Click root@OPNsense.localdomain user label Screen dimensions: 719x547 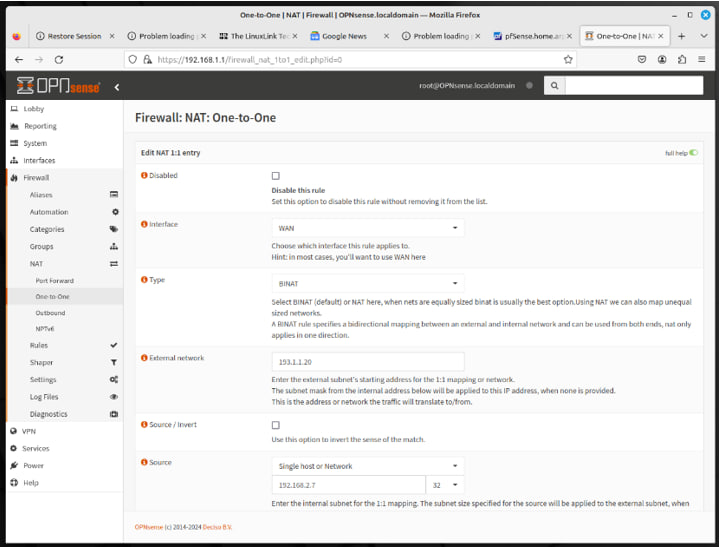pyautogui.click(x=467, y=85)
